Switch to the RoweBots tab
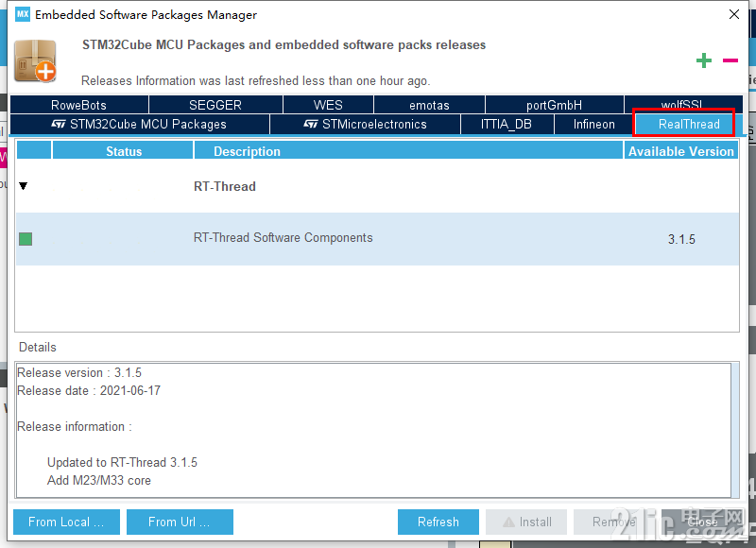756x548 pixels. click(79, 105)
